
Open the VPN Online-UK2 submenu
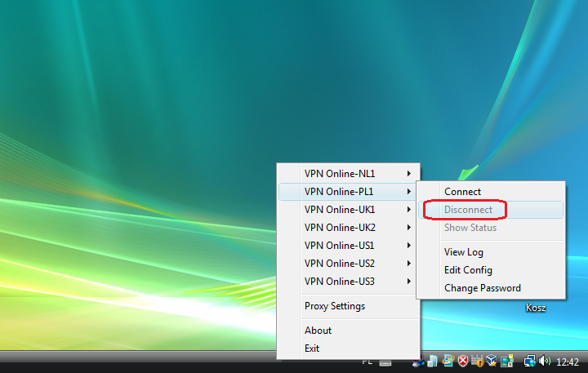pyautogui.click(x=348, y=228)
